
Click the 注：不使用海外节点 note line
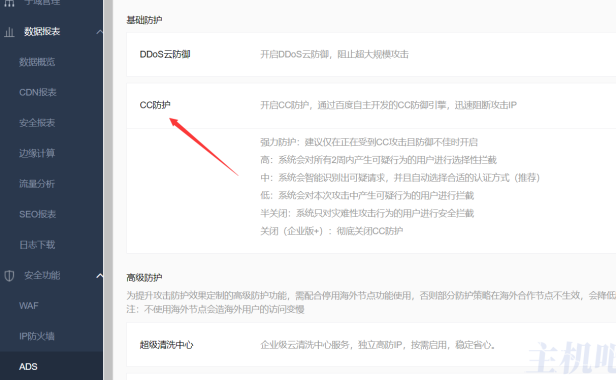(x=215, y=309)
